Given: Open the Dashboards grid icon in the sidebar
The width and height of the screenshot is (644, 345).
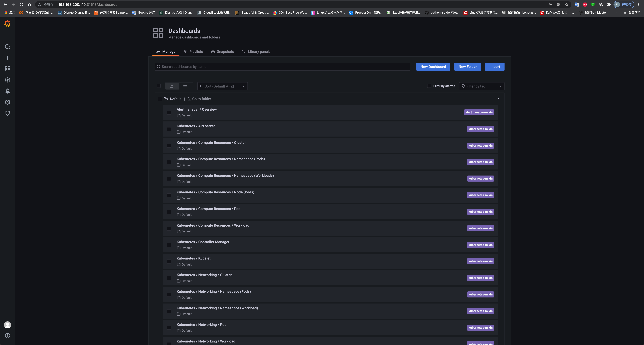Looking at the screenshot, I should pyautogui.click(x=8, y=69).
